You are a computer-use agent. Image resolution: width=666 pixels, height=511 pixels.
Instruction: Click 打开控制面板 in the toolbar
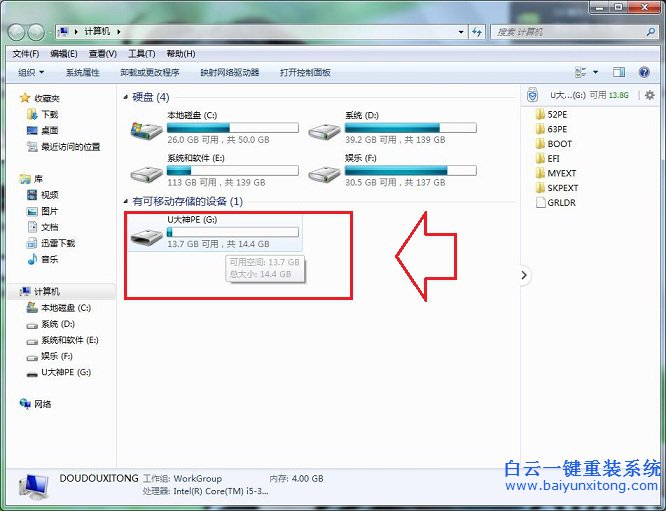[x=305, y=73]
